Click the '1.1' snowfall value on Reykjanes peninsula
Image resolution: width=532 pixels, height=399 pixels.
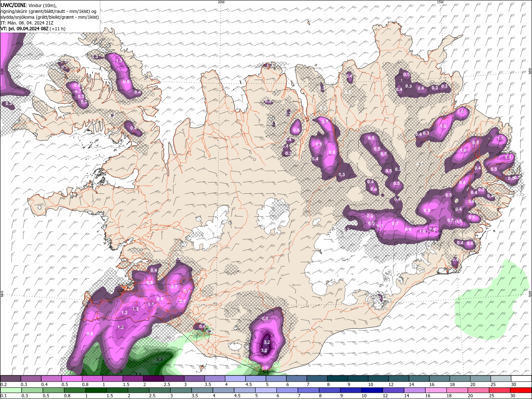click(x=151, y=305)
